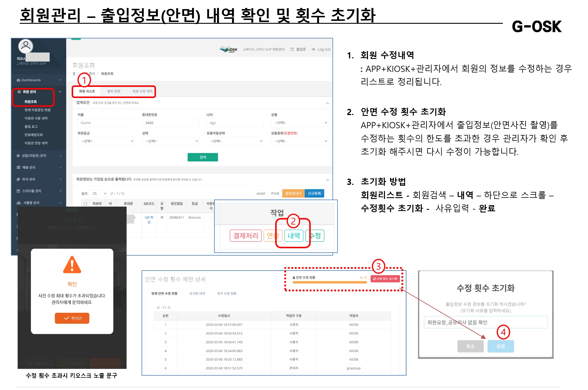Click the 매출 관리 list icon in sidebar
The height and width of the screenshot is (390, 588).
[19, 167]
